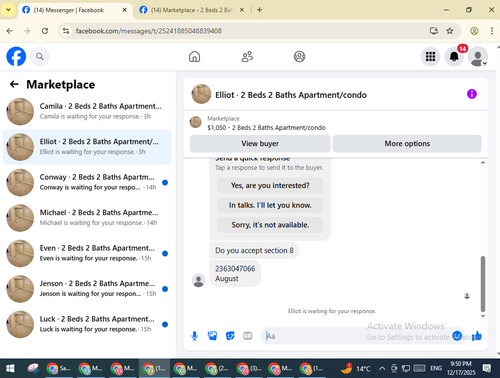Click the voice clip microphone icon
This screenshot has height=378, width=500.
point(194,336)
